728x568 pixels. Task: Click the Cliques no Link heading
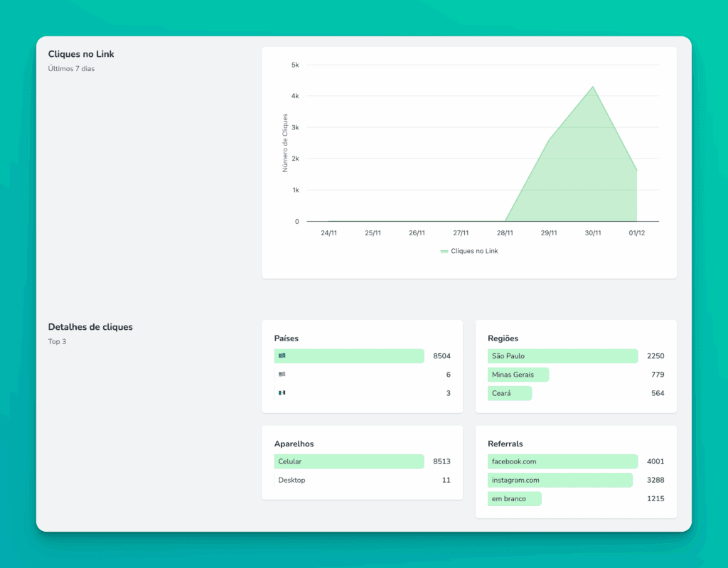click(x=80, y=53)
